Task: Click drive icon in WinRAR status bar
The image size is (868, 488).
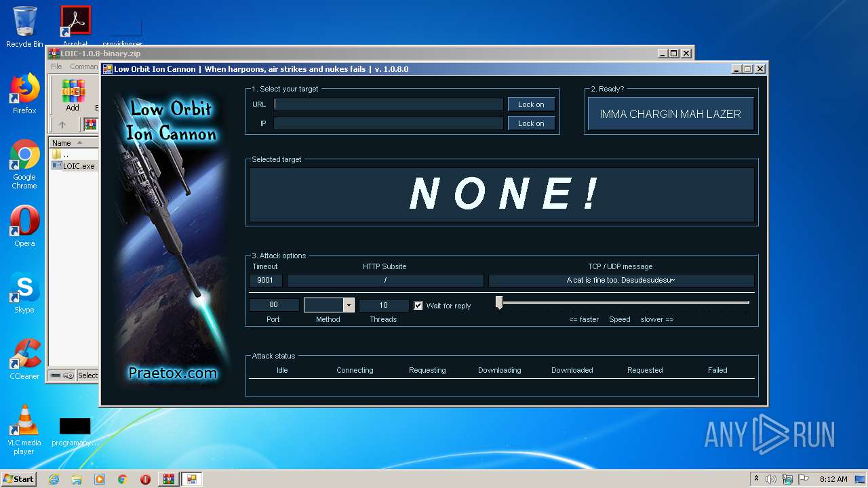Action: (x=56, y=375)
